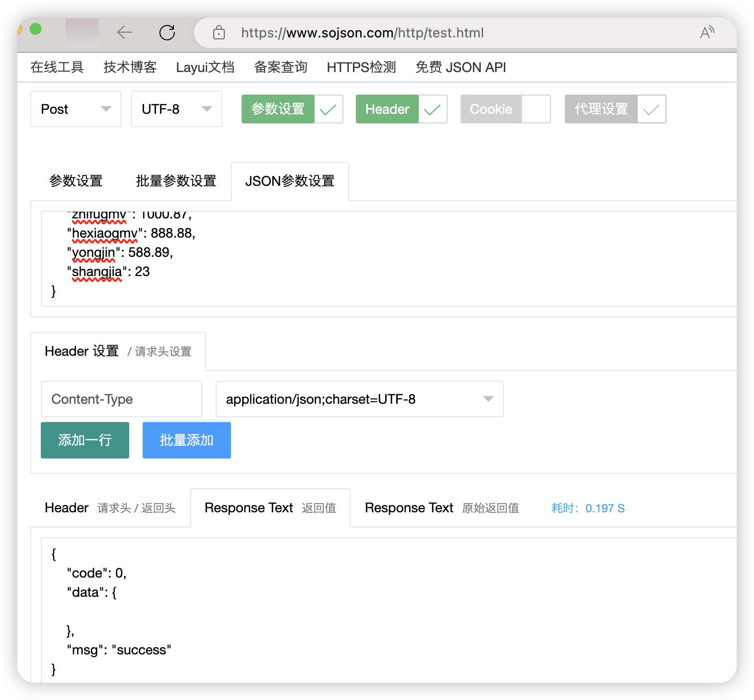The image size is (754, 700).
Task: Open the 在线工具 menu
Action: [57, 67]
